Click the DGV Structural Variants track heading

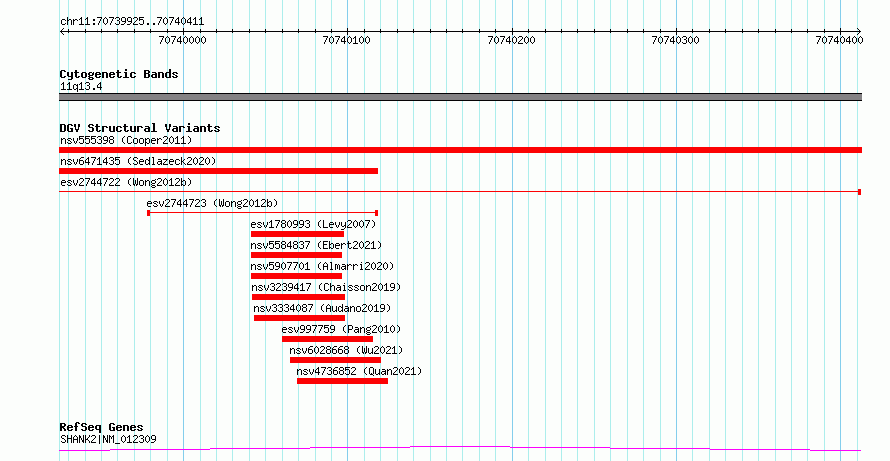click(x=140, y=128)
